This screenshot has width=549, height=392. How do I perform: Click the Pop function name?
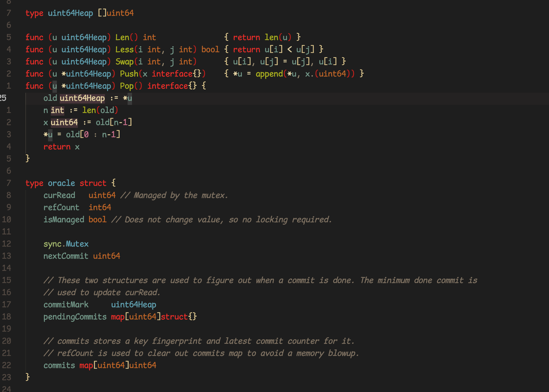pos(126,86)
